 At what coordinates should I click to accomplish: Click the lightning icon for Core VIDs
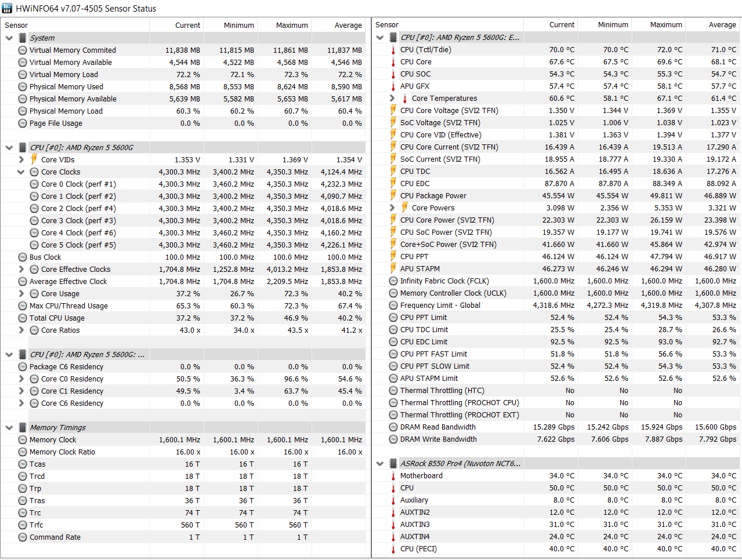point(34,159)
